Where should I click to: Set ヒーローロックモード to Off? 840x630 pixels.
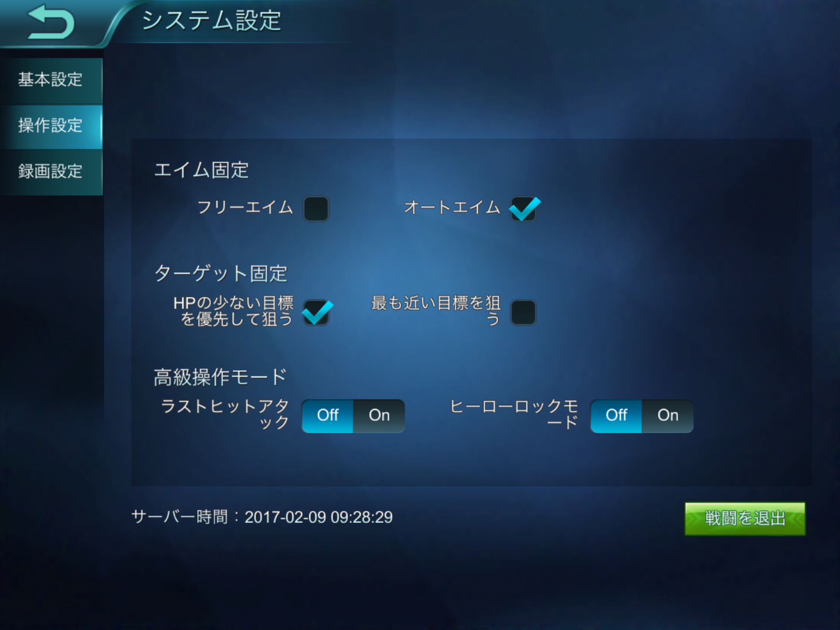(616, 415)
